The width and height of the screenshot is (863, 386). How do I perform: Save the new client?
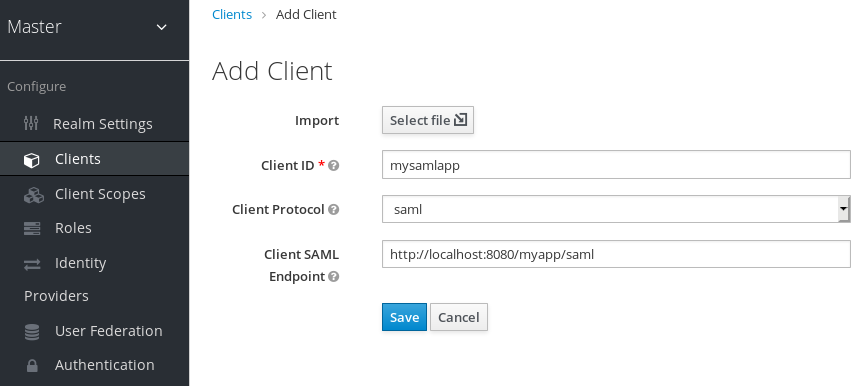click(404, 317)
